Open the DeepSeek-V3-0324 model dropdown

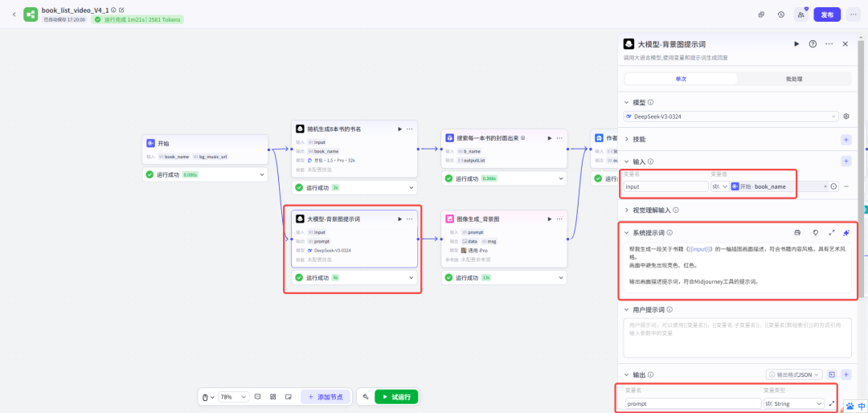tap(731, 117)
